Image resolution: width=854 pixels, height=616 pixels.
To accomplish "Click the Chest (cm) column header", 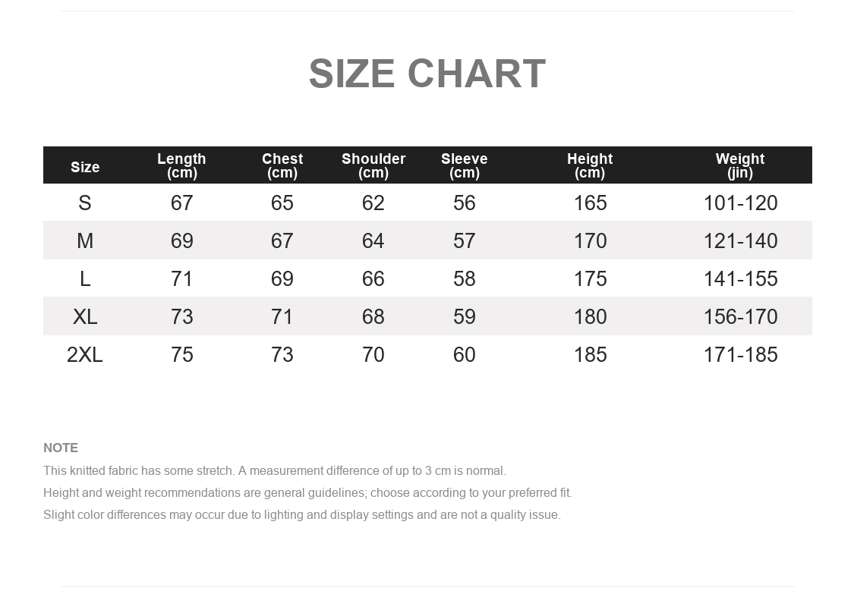I will click(x=282, y=165).
